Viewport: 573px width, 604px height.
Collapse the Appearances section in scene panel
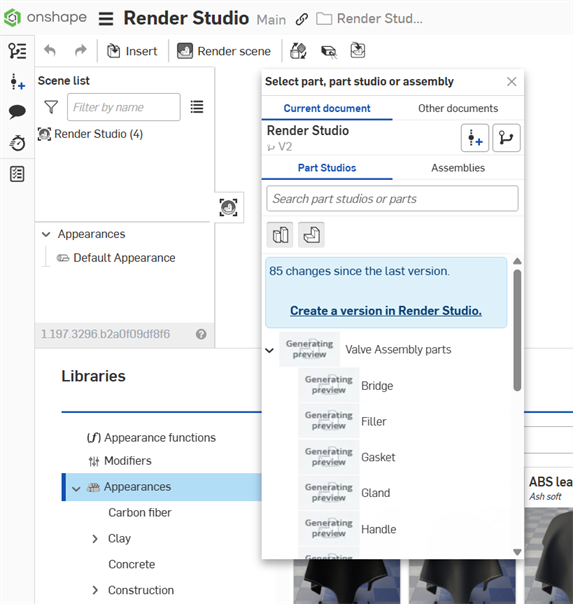click(46, 234)
